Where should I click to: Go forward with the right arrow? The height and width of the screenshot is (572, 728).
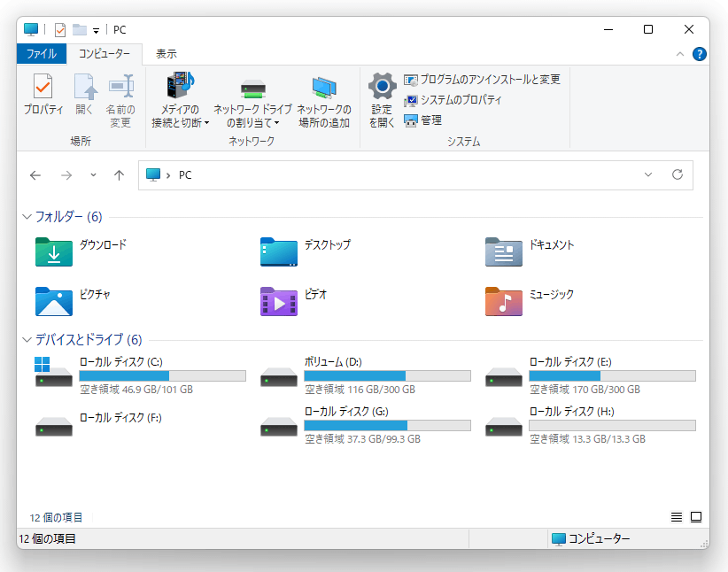point(66,175)
